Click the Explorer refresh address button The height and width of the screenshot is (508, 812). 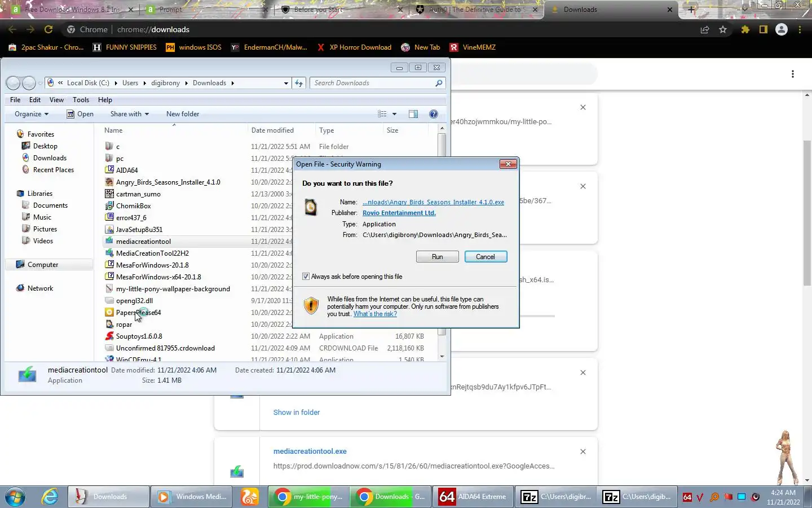point(299,83)
